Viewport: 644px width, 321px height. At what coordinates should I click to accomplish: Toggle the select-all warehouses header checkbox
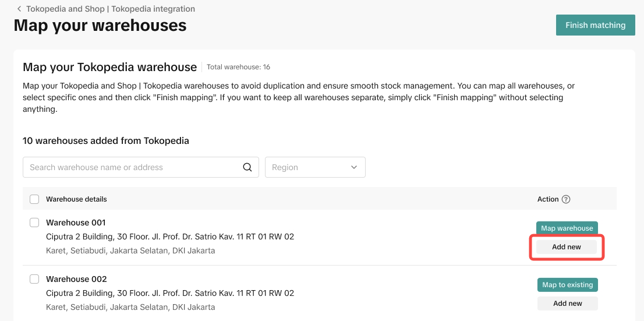click(34, 199)
